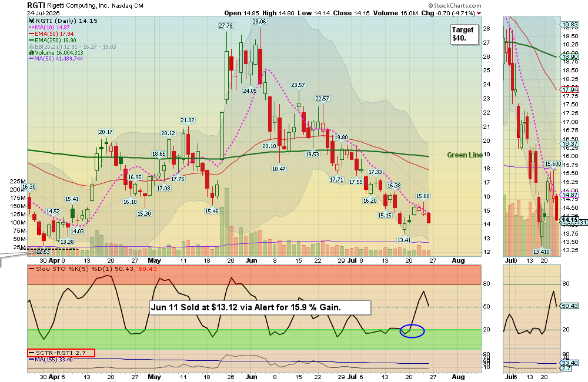The height and width of the screenshot is (382, 588).
Task: Click the 14.52 price label
Action: [53, 212]
